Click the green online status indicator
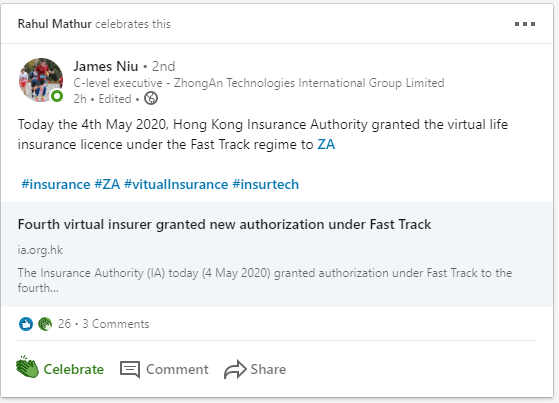 [x=57, y=96]
